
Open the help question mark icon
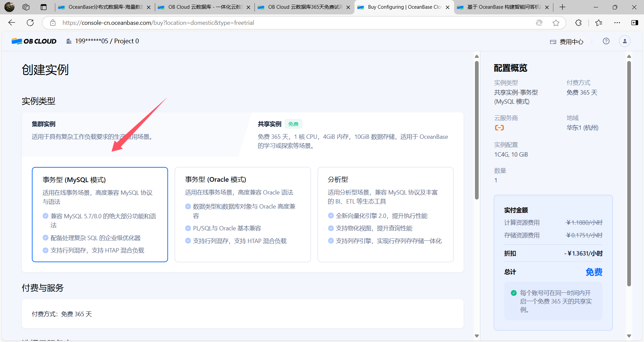point(606,41)
